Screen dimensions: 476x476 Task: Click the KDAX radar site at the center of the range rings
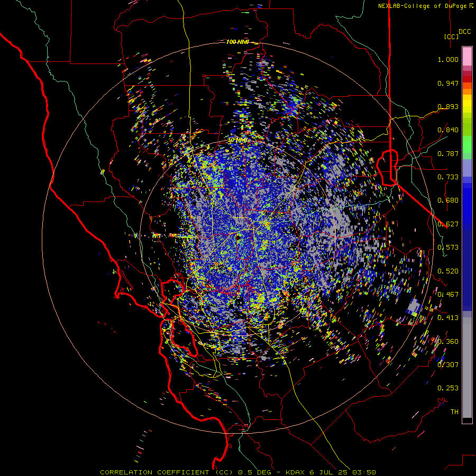[x=239, y=237]
